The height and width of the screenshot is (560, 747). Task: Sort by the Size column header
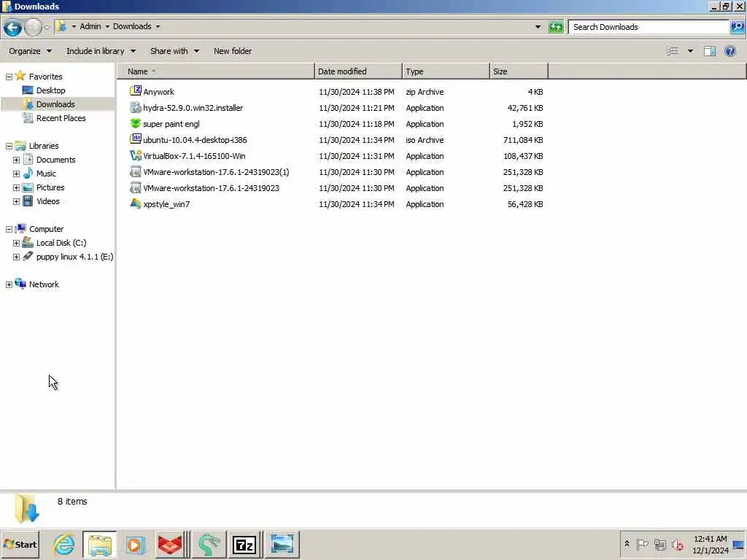click(519, 71)
